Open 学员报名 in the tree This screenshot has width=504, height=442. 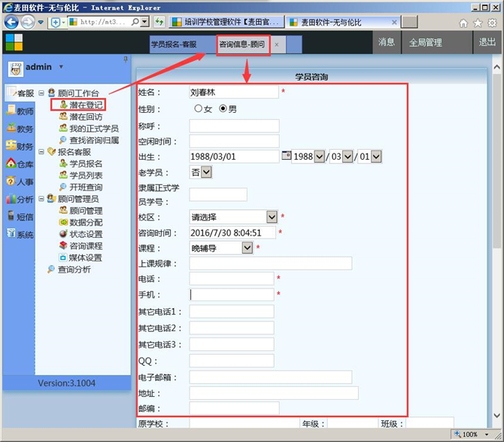(81, 163)
